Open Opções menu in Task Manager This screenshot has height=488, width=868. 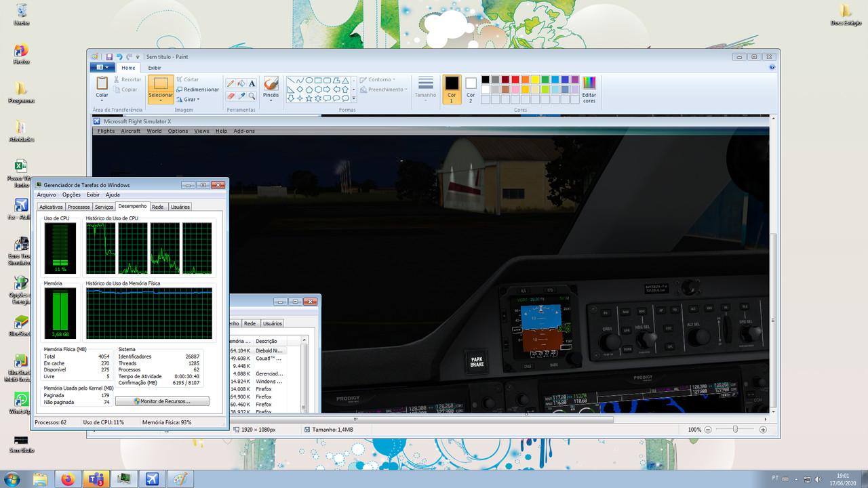point(71,195)
